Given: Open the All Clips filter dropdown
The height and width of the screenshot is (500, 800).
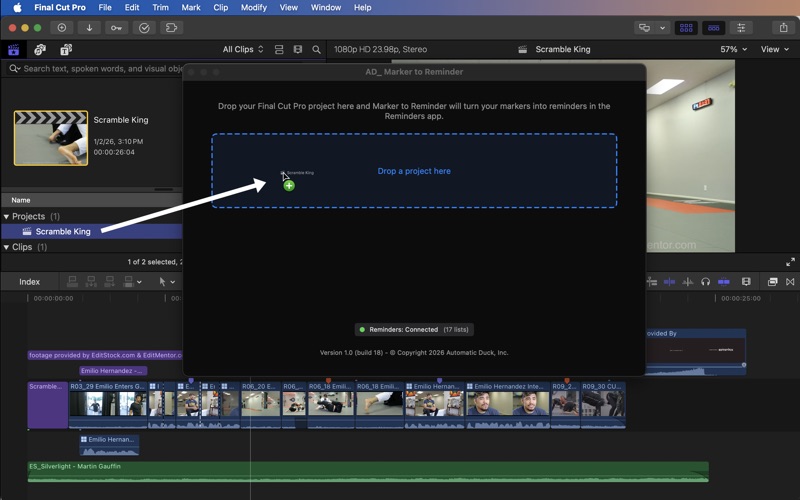Looking at the screenshot, I should tap(243, 49).
